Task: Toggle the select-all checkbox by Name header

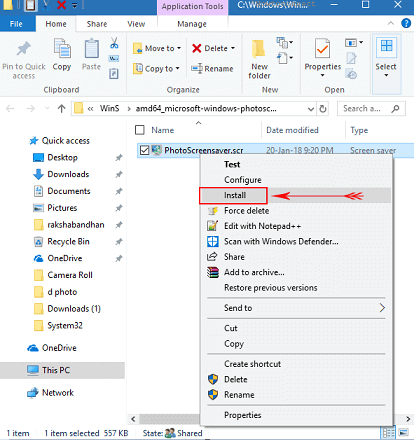Action: (140, 130)
